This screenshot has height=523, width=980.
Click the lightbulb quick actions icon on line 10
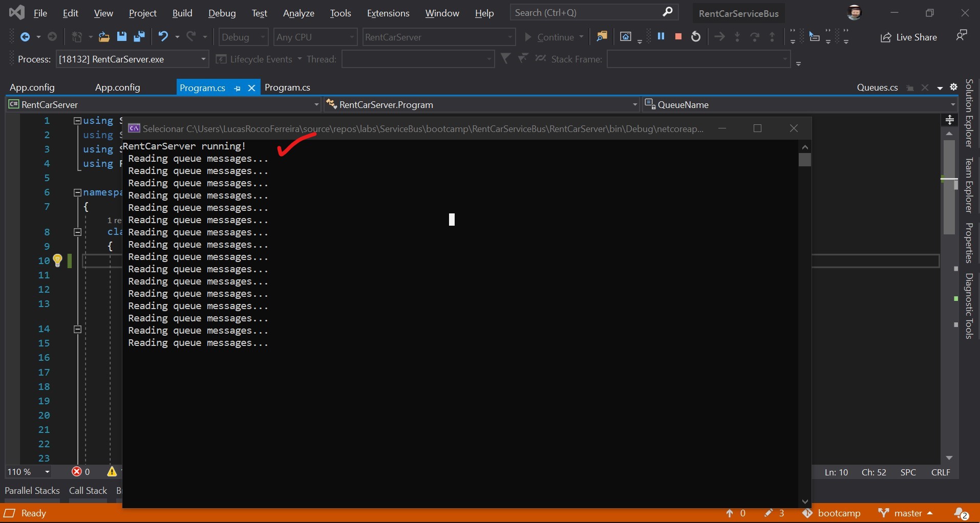pyautogui.click(x=57, y=260)
